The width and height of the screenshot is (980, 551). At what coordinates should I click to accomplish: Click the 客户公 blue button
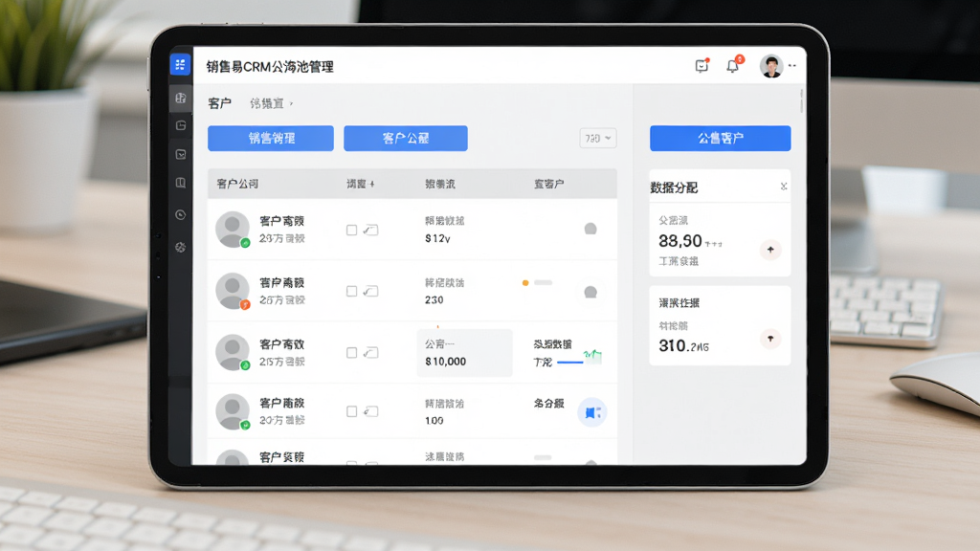coord(406,138)
